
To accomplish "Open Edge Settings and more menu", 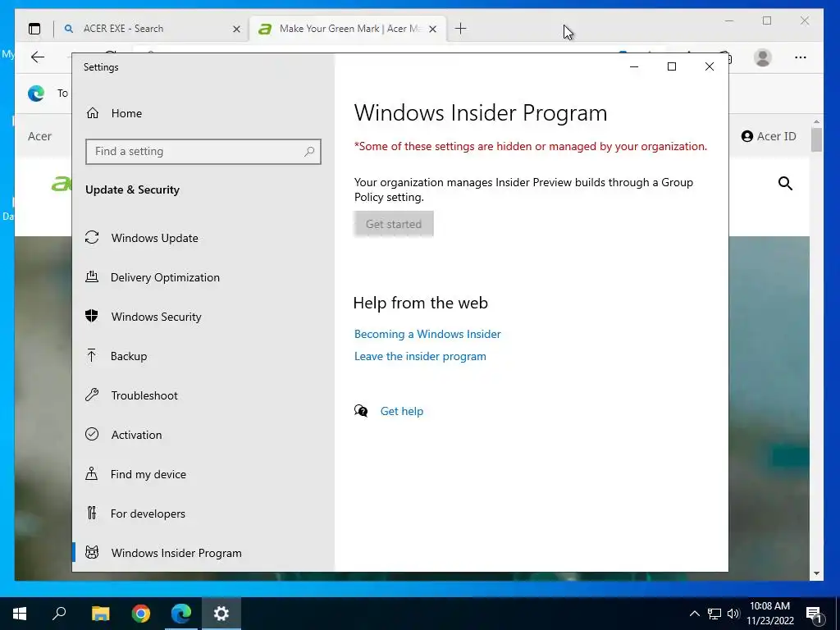I will tap(801, 57).
